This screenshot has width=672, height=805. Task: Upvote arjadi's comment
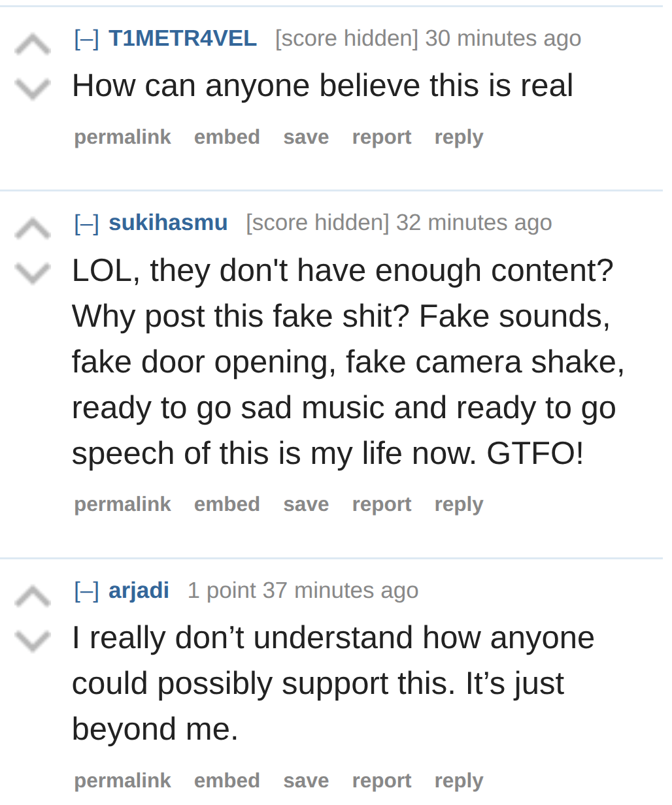pyautogui.click(x=33, y=597)
